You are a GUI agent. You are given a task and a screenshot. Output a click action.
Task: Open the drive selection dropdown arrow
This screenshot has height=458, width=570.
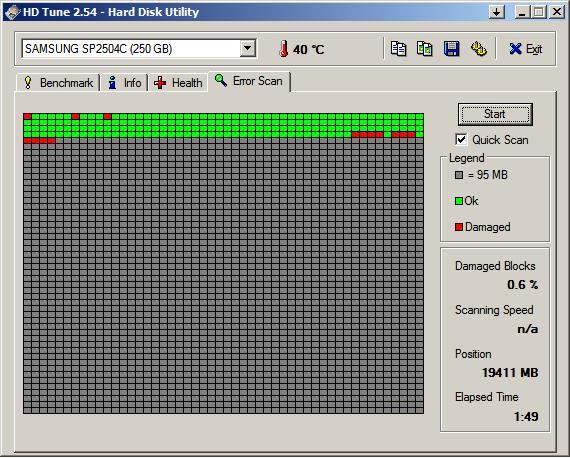(248, 48)
